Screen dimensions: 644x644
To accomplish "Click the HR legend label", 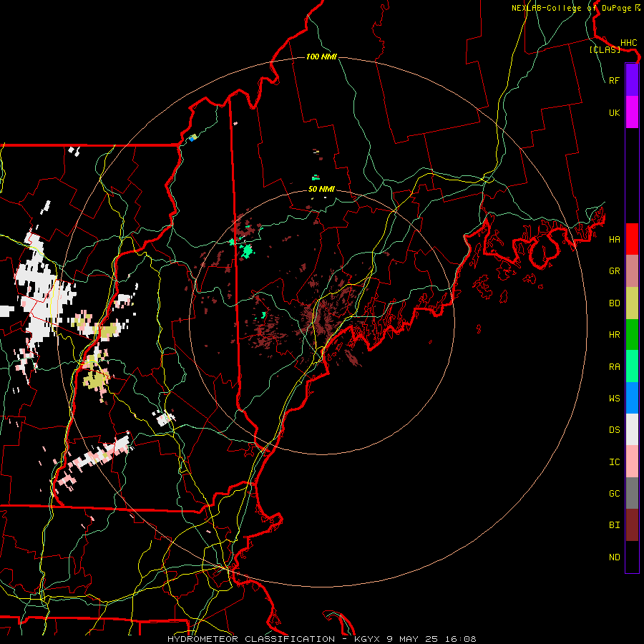I will coord(614,335).
